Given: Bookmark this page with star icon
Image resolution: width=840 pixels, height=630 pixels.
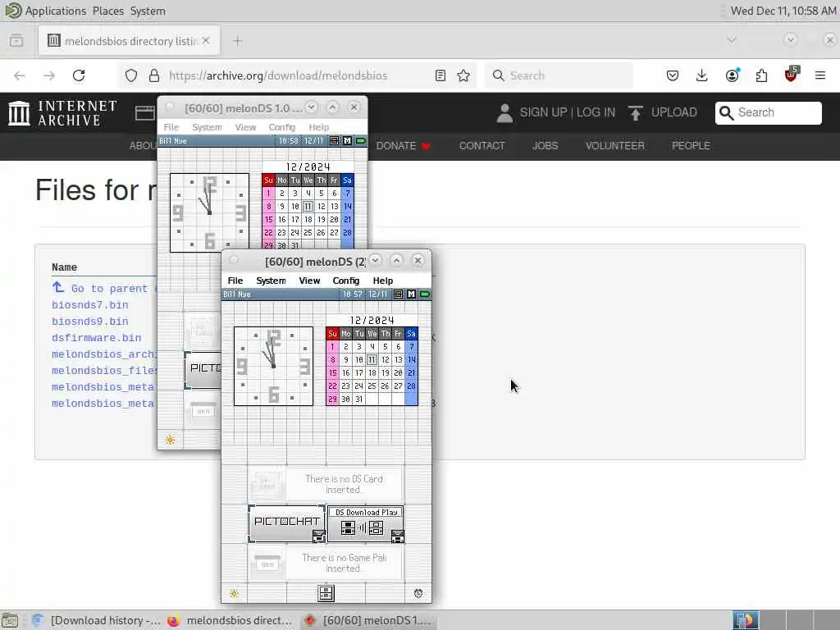Looking at the screenshot, I should pyautogui.click(x=463, y=75).
